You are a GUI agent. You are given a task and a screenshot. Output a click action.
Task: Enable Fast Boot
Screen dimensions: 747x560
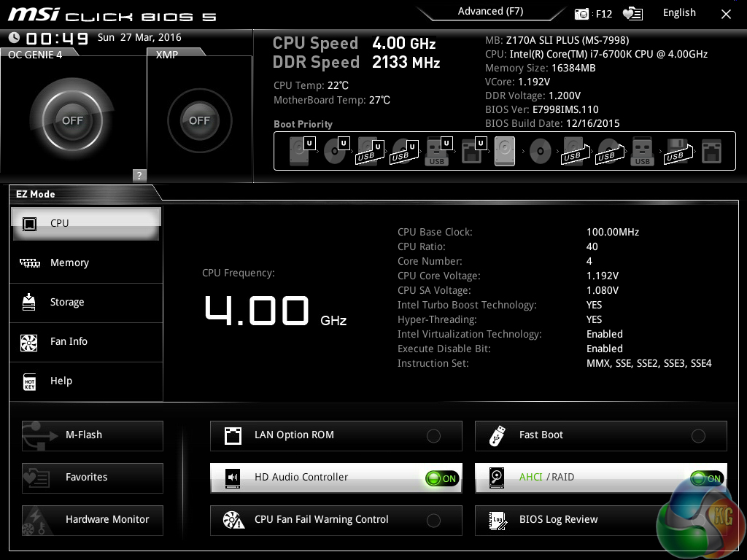coord(698,436)
